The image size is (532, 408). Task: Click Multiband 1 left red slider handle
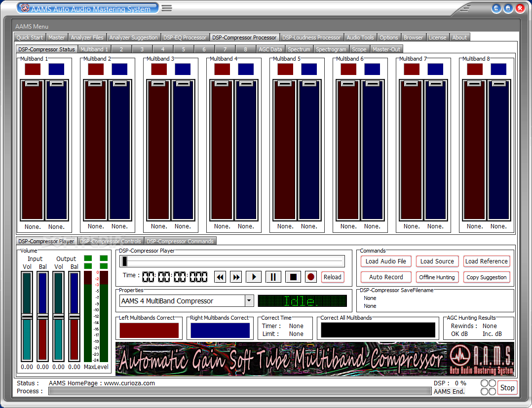pyautogui.click(x=33, y=83)
